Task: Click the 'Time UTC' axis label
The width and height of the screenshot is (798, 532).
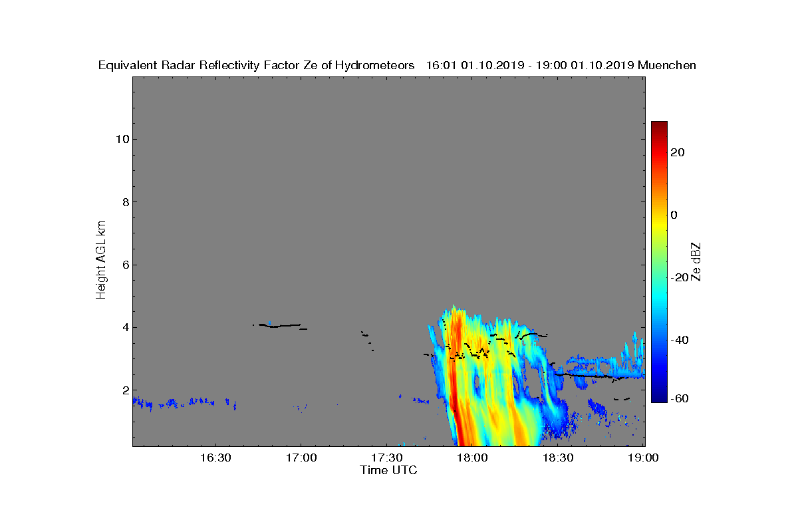Action: point(389,470)
